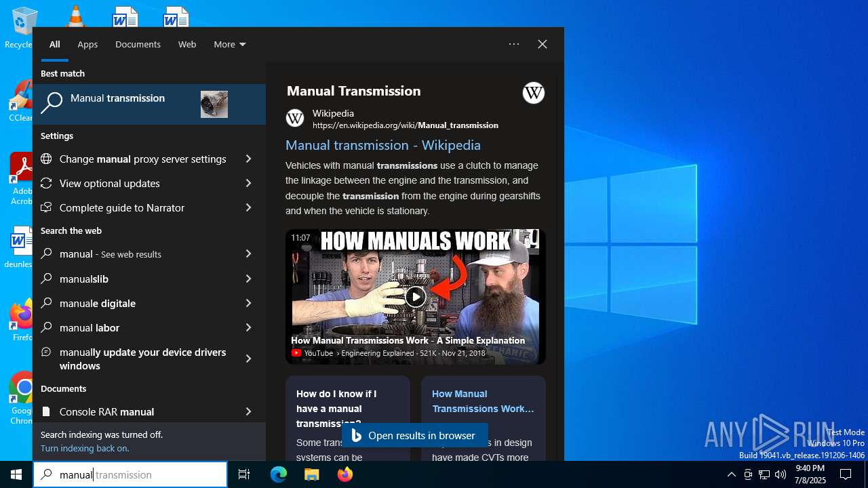
Task: Open Manual transmission - Wikipedia link
Action: pos(383,145)
